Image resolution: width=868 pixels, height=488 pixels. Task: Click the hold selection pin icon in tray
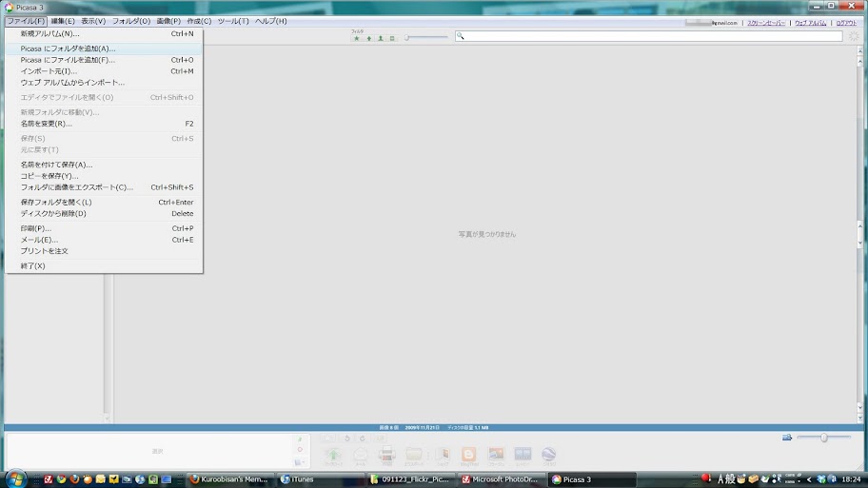pyautogui.click(x=300, y=439)
